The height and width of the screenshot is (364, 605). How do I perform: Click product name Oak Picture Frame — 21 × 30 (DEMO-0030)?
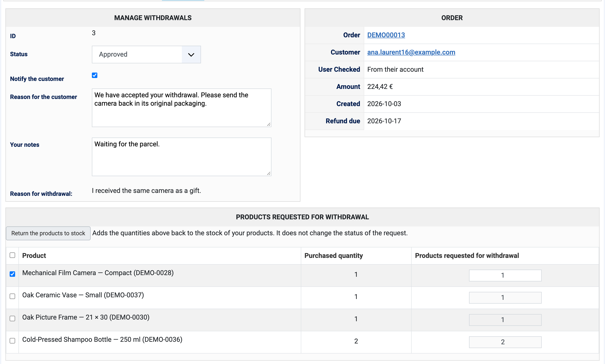coord(86,317)
